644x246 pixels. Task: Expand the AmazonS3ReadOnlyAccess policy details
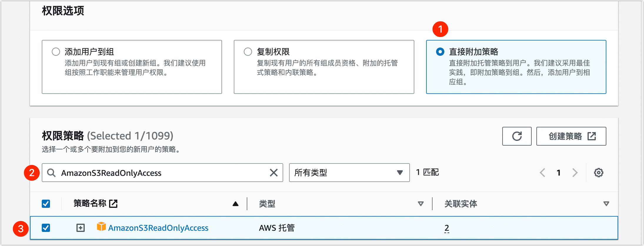pos(81,228)
